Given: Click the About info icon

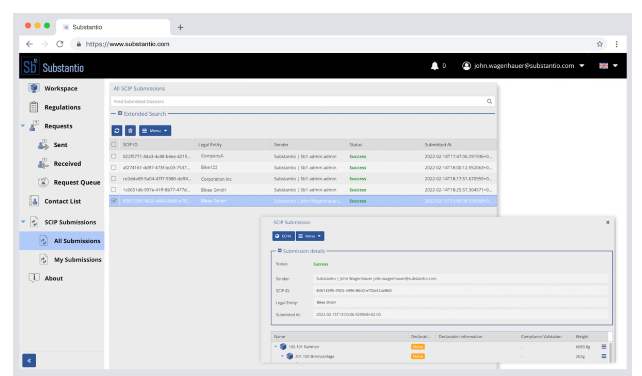Looking at the screenshot, I should coord(34,278).
